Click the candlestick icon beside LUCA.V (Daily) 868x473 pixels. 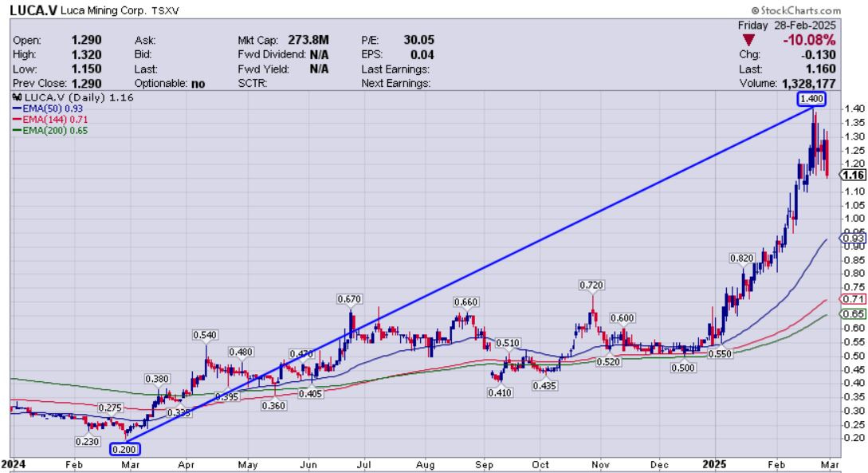[x=18, y=97]
